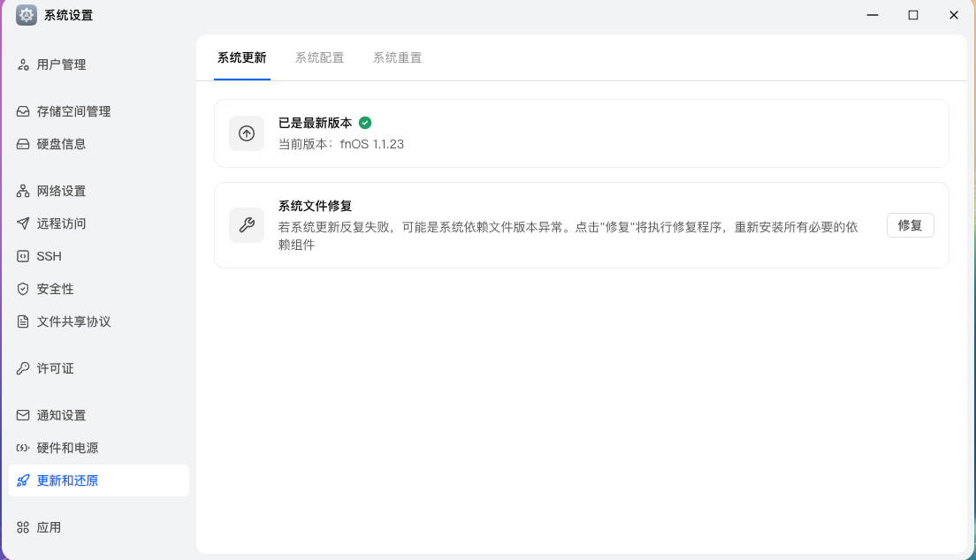This screenshot has width=976, height=560.
Task: Click the update arrow-up circle icon
Action: [247, 133]
